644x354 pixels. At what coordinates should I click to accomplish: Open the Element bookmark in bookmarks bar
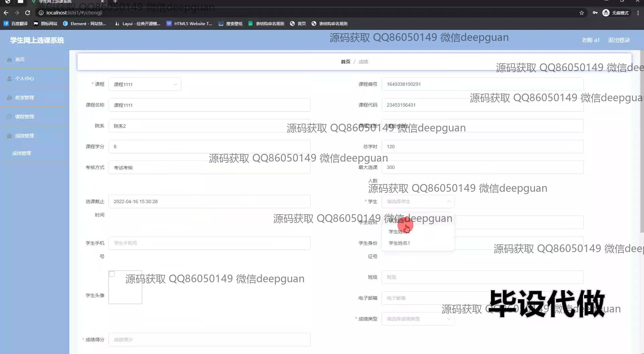point(85,23)
